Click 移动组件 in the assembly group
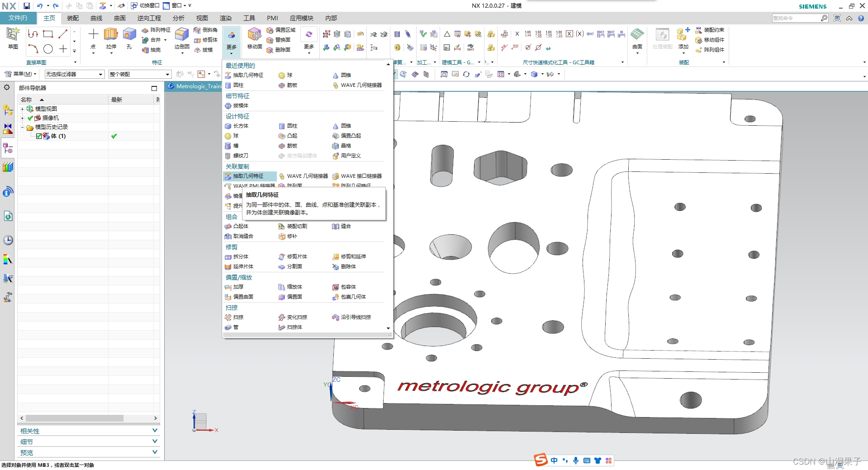 [x=710, y=40]
